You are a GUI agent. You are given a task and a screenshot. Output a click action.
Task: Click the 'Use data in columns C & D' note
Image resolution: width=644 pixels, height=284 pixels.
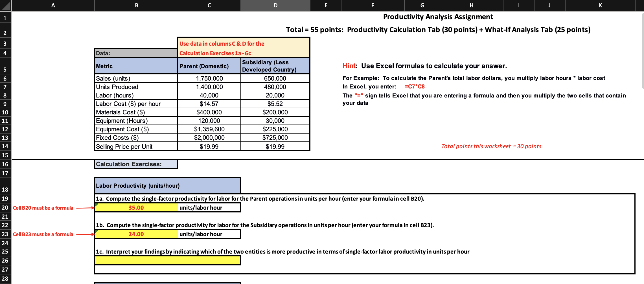click(x=244, y=48)
